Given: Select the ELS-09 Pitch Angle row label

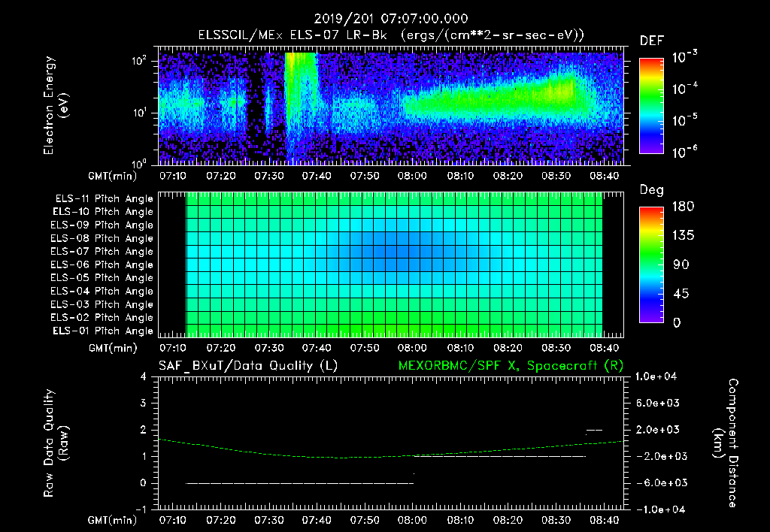Looking at the screenshot, I should click(x=102, y=225).
